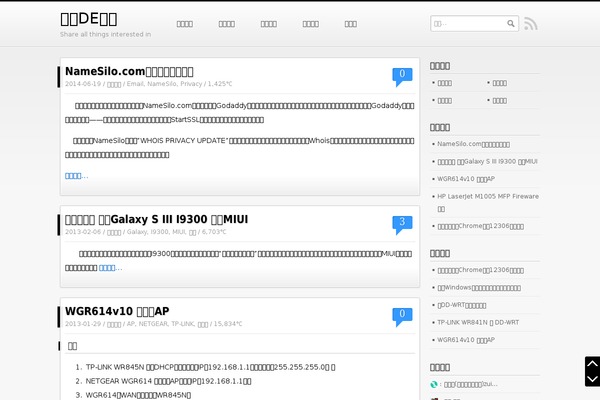This screenshot has height=400, width=600.
Task: Click the date 2013-01-29
Action: (x=83, y=324)
